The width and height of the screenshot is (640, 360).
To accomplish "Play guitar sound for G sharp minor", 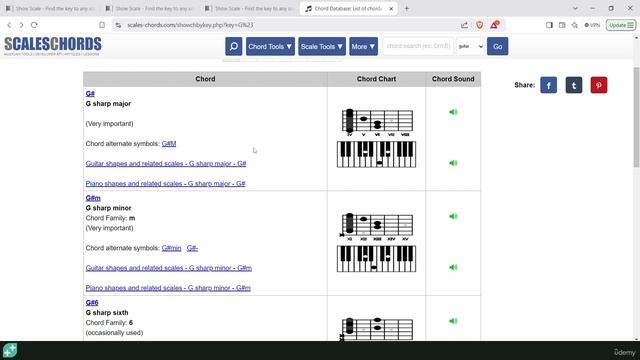I will click(x=453, y=216).
